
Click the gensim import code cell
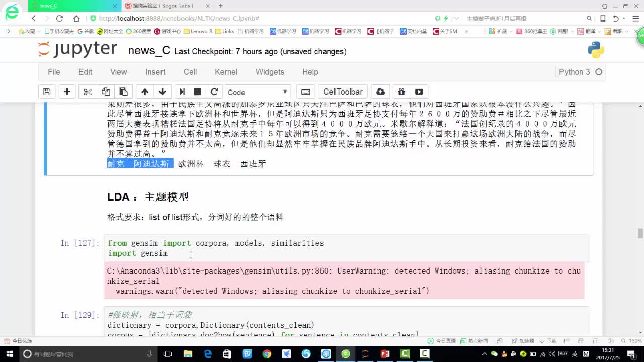[x=347, y=248]
